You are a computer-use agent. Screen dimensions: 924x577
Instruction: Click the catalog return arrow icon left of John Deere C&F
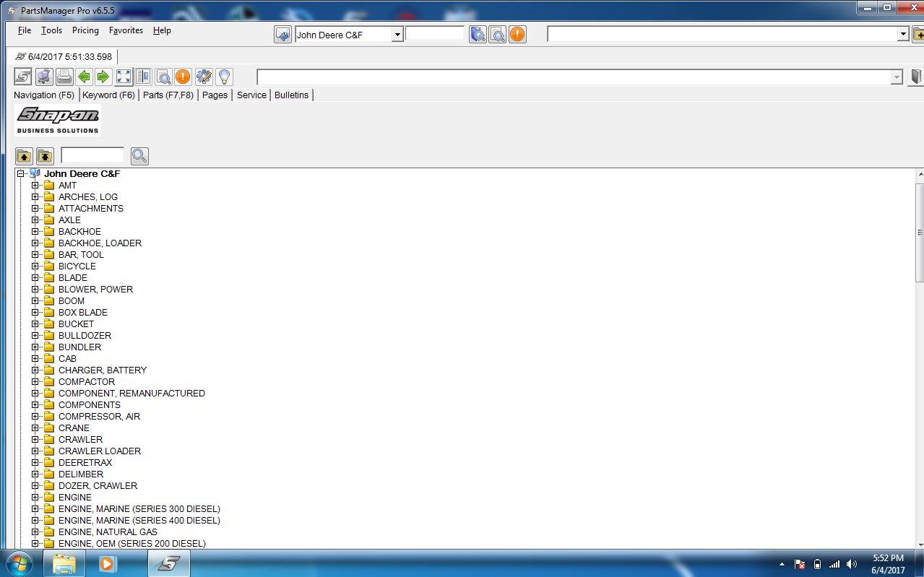pyautogui.click(x=283, y=34)
